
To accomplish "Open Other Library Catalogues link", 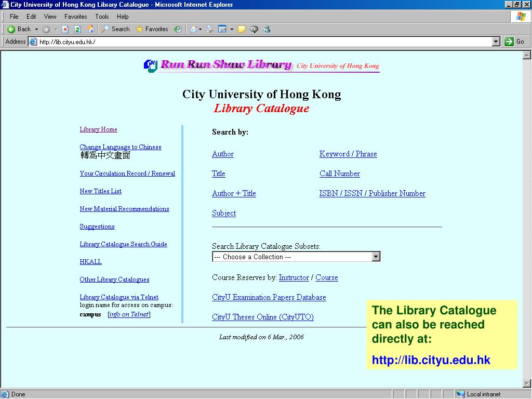I will (114, 279).
